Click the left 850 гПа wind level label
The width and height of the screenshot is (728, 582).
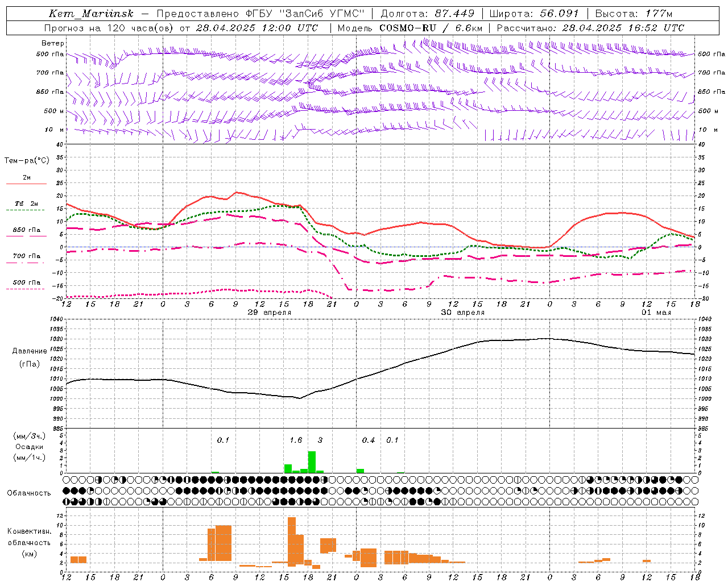pyautogui.click(x=50, y=92)
